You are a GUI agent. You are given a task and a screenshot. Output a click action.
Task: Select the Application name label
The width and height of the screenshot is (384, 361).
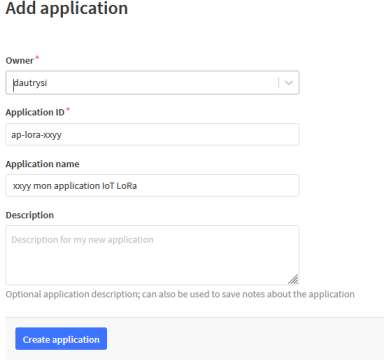tap(42, 164)
